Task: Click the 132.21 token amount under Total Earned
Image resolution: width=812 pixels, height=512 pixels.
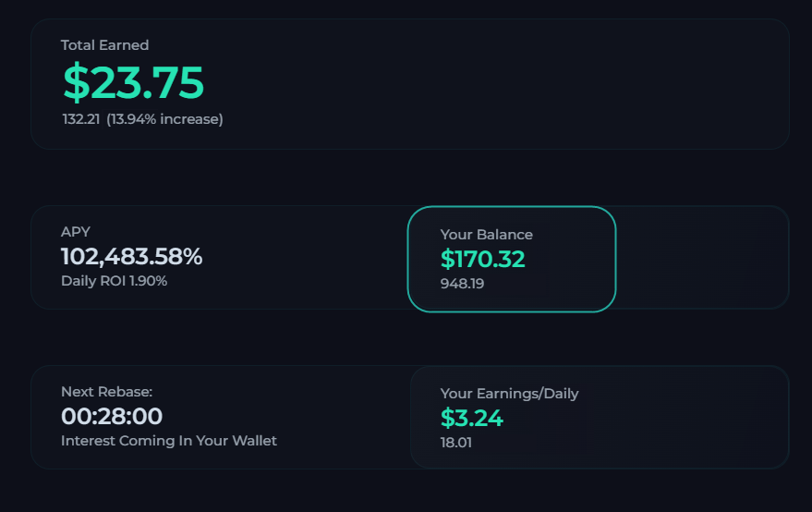Action: (x=80, y=119)
